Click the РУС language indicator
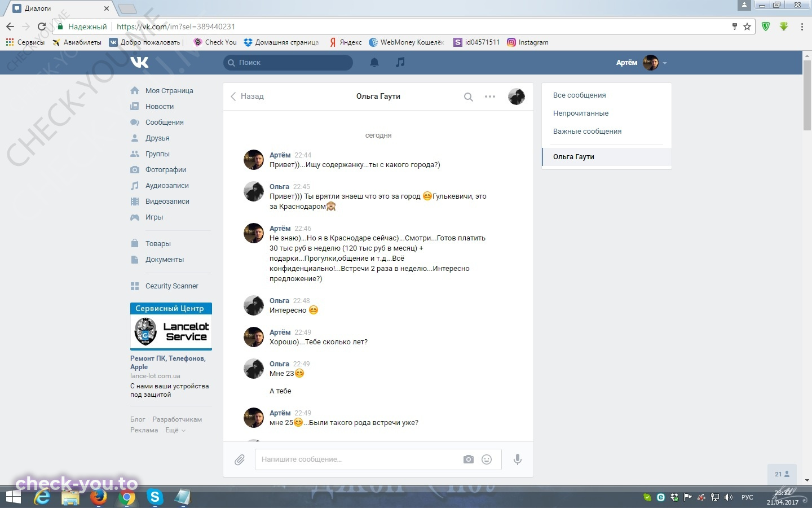Viewport: 812px width, 508px height. [747, 497]
